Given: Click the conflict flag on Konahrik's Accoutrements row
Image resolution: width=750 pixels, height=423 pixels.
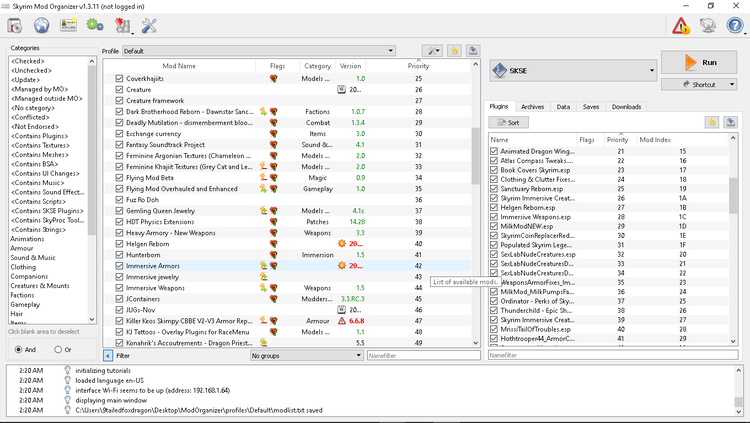Looking at the screenshot, I should pos(263,343).
